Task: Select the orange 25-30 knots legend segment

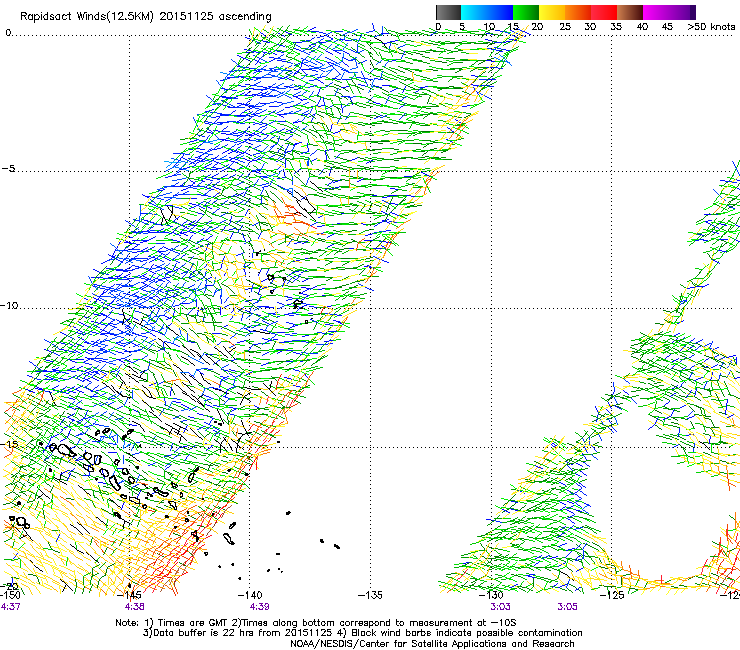Action: (578, 12)
